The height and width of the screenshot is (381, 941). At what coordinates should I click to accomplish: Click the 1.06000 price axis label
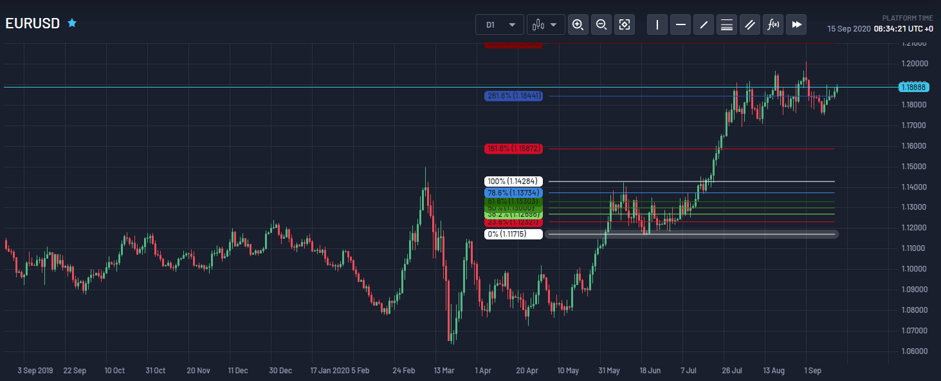[x=915, y=351]
